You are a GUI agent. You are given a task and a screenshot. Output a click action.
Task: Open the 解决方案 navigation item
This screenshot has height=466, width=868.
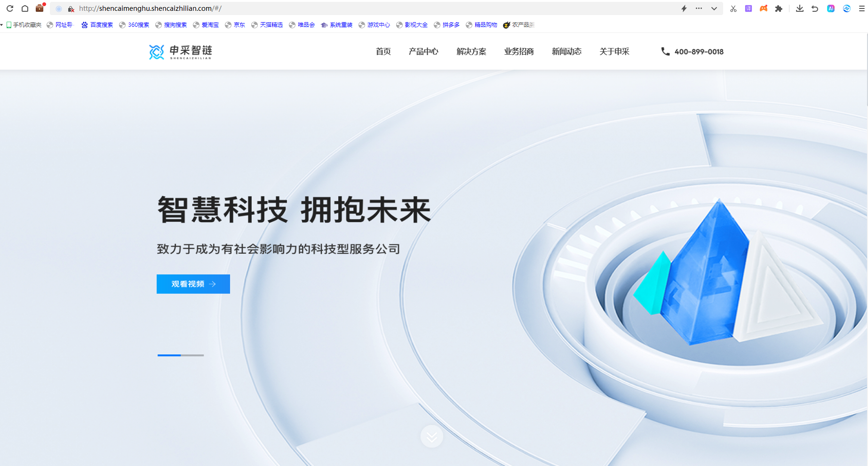[471, 52]
